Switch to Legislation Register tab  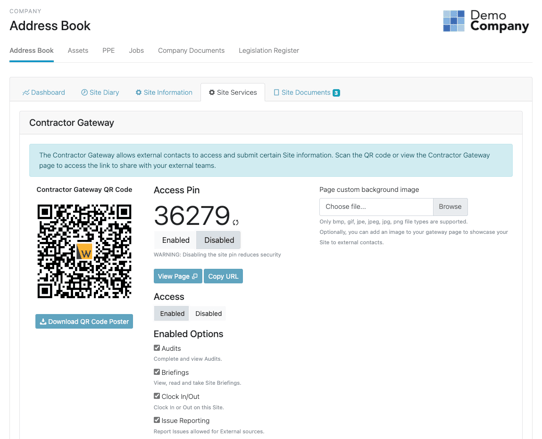click(269, 50)
